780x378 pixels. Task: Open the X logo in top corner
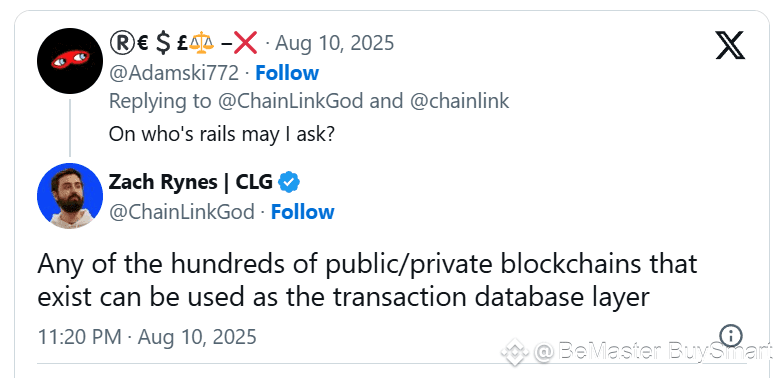(730, 45)
